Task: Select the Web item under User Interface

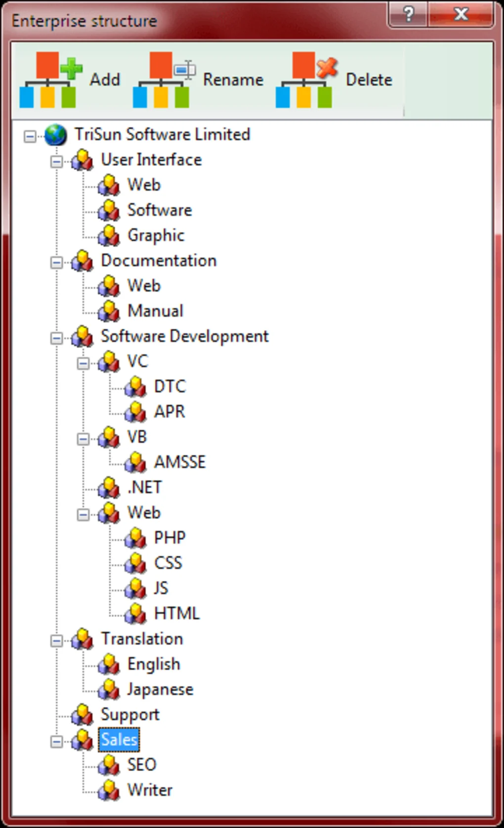Action: (x=144, y=185)
